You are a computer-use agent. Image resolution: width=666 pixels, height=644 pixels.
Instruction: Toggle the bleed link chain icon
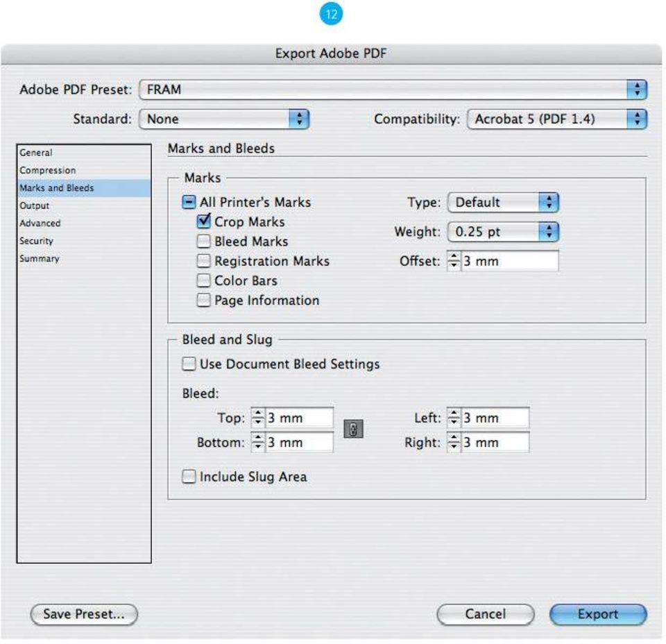pos(353,429)
